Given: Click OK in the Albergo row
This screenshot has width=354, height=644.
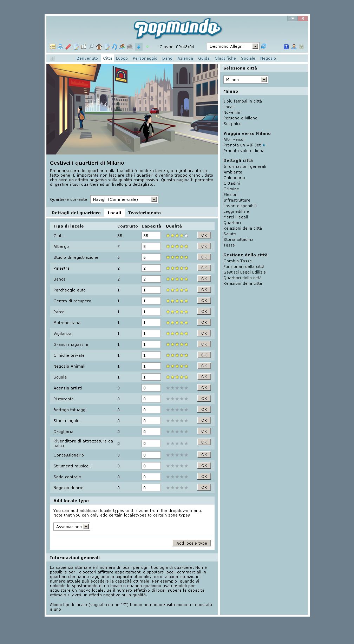Looking at the screenshot, I should click(204, 246).
